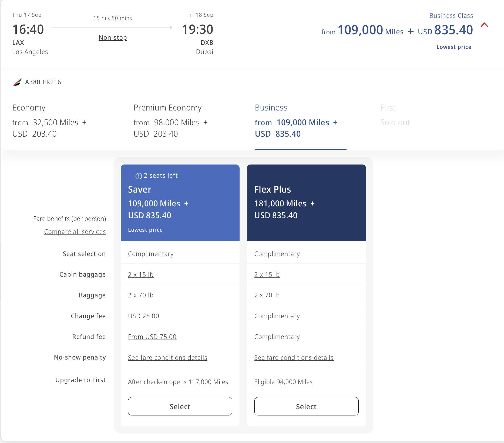Open After check-in opens 117,000 Miles link
The width and height of the screenshot is (504, 443).
click(x=178, y=382)
